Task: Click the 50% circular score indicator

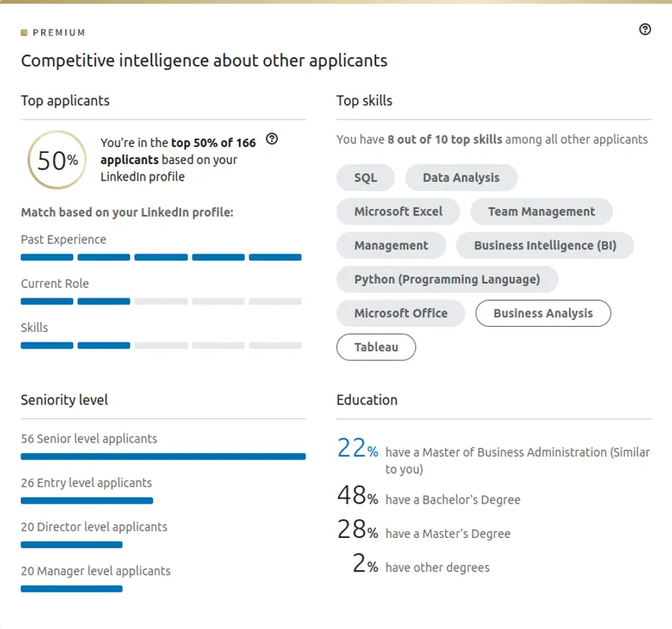Action: coord(57,160)
